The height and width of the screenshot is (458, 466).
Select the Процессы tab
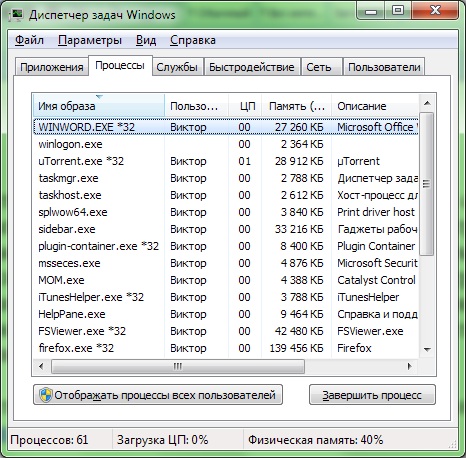(120, 65)
